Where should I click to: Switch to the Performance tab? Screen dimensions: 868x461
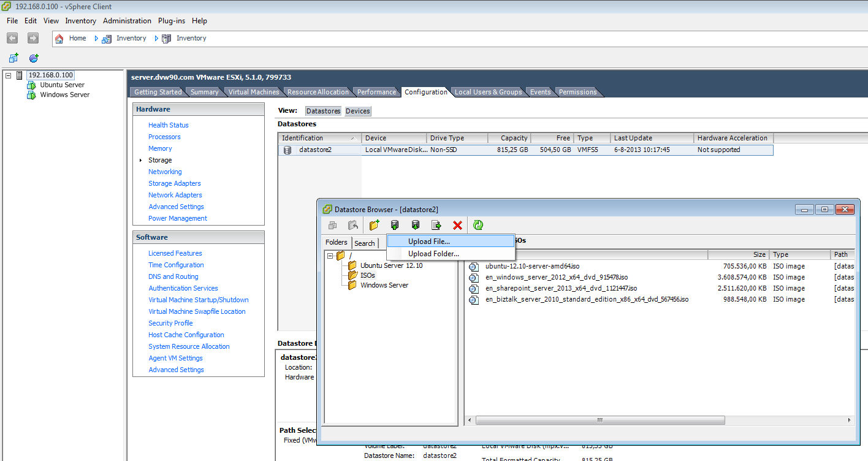click(376, 92)
